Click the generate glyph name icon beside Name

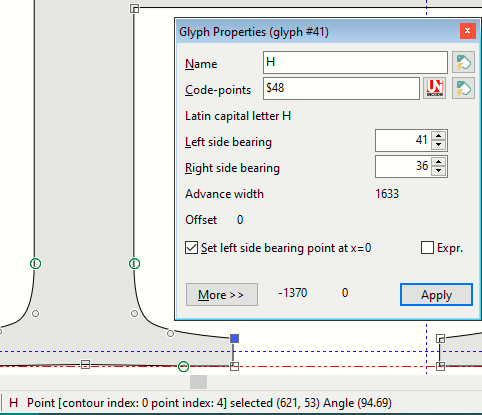pos(463,62)
